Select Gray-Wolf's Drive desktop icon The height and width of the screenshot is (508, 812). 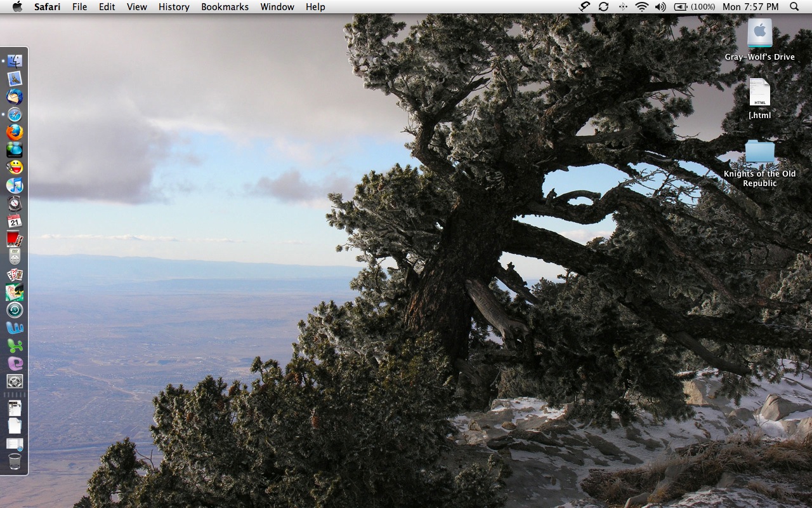coord(759,39)
